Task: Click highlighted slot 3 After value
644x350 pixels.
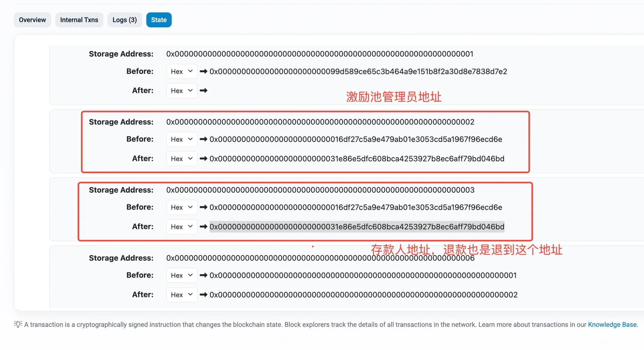Action: [x=357, y=227]
